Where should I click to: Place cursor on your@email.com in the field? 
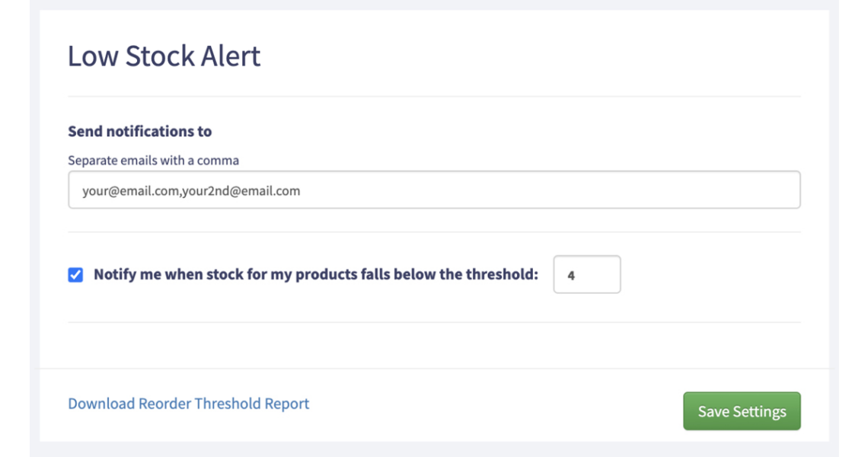[x=130, y=191]
